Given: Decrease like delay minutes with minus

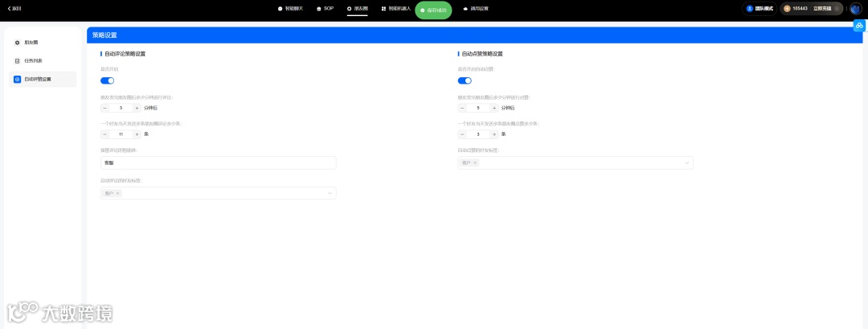Looking at the screenshot, I should [x=462, y=108].
